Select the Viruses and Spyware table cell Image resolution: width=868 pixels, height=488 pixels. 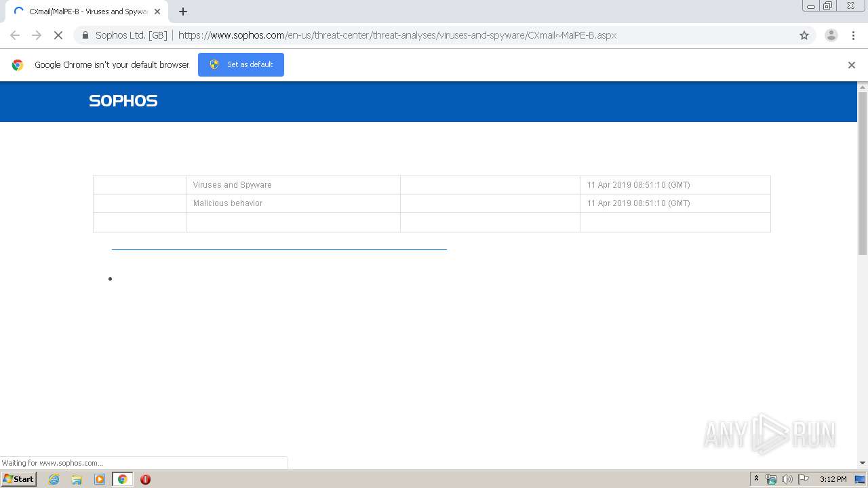tap(293, 185)
